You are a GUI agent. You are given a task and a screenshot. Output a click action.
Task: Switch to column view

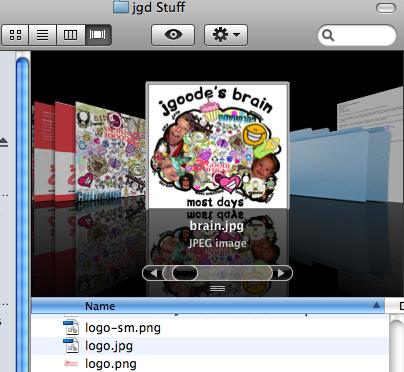tap(71, 35)
